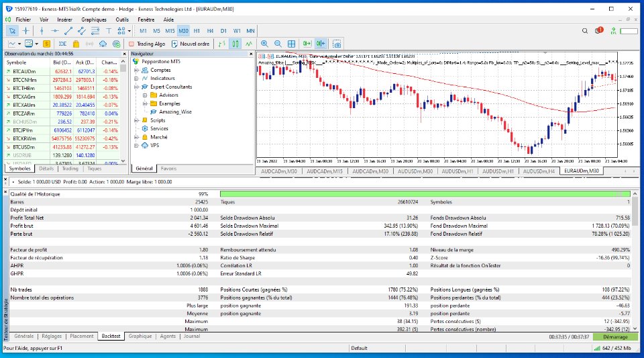The width and height of the screenshot is (644, 358).
Task: Click the green history quality progress bar
Action: click(x=425, y=194)
